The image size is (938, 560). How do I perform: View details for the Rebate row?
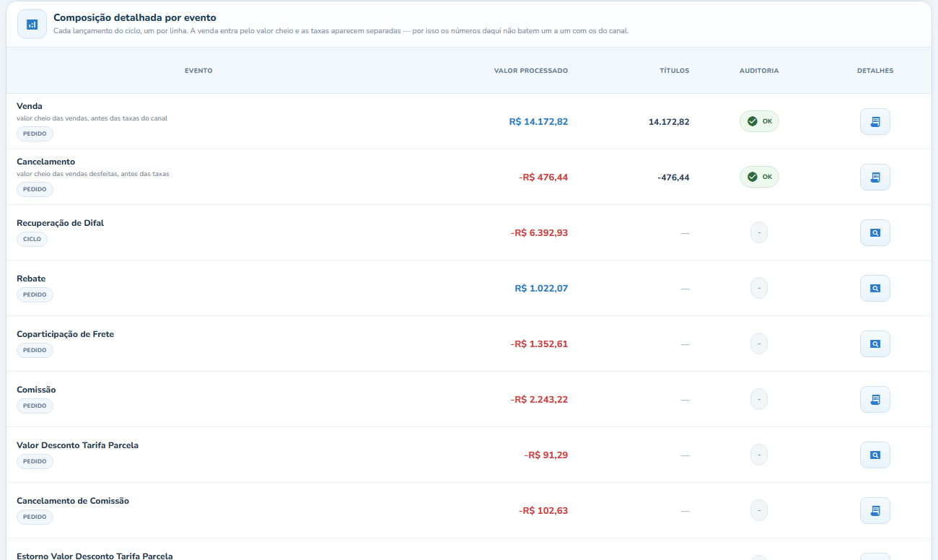coord(875,288)
